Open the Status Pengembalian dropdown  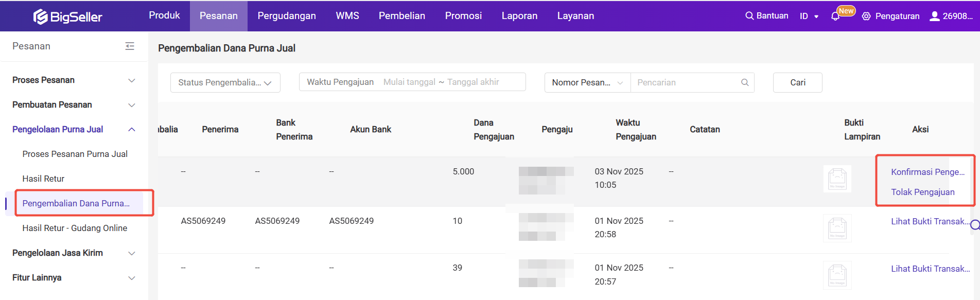(x=225, y=82)
